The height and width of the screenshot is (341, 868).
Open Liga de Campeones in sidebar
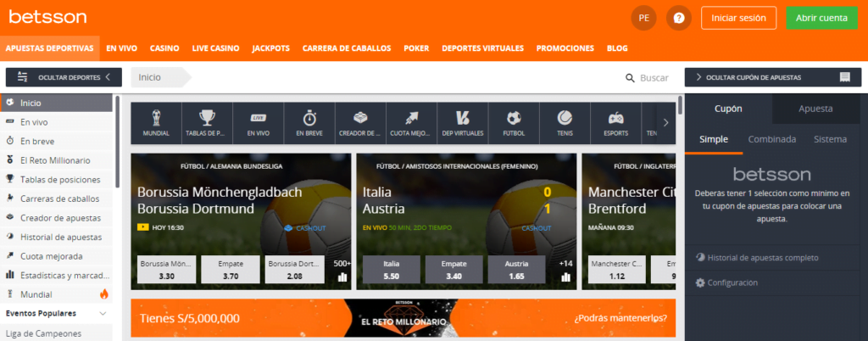click(55, 333)
